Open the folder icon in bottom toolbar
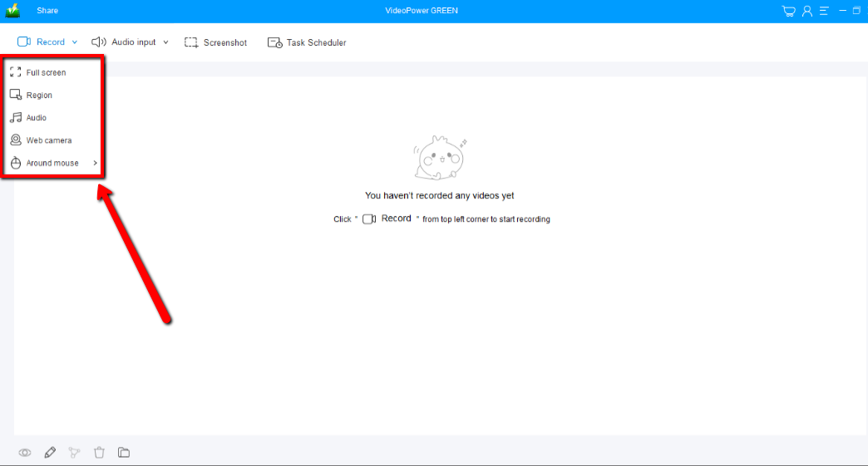Image resolution: width=868 pixels, height=466 pixels. (x=124, y=453)
